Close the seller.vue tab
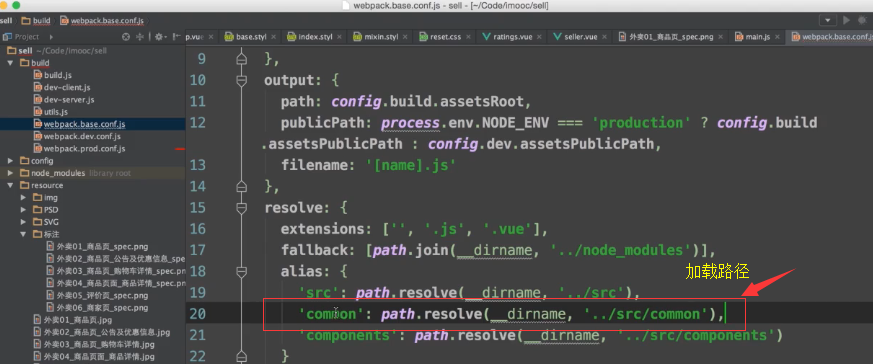This screenshot has width=873, height=364. point(604,37)
